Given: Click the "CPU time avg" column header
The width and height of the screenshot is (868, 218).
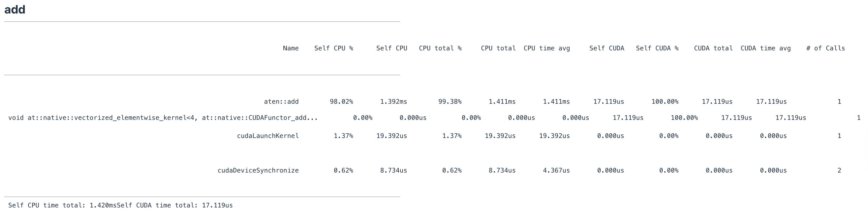Looking at the screenshot, I should 546,48.
